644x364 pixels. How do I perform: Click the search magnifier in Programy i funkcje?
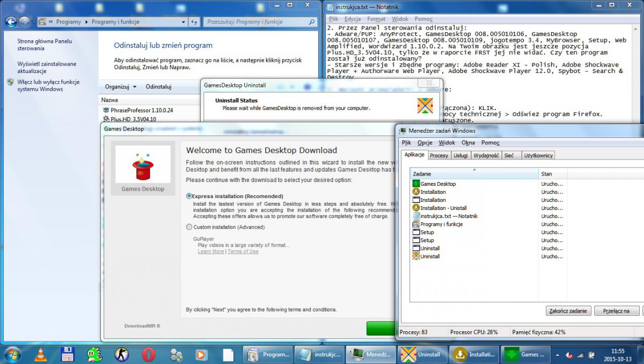pos(312,22)
